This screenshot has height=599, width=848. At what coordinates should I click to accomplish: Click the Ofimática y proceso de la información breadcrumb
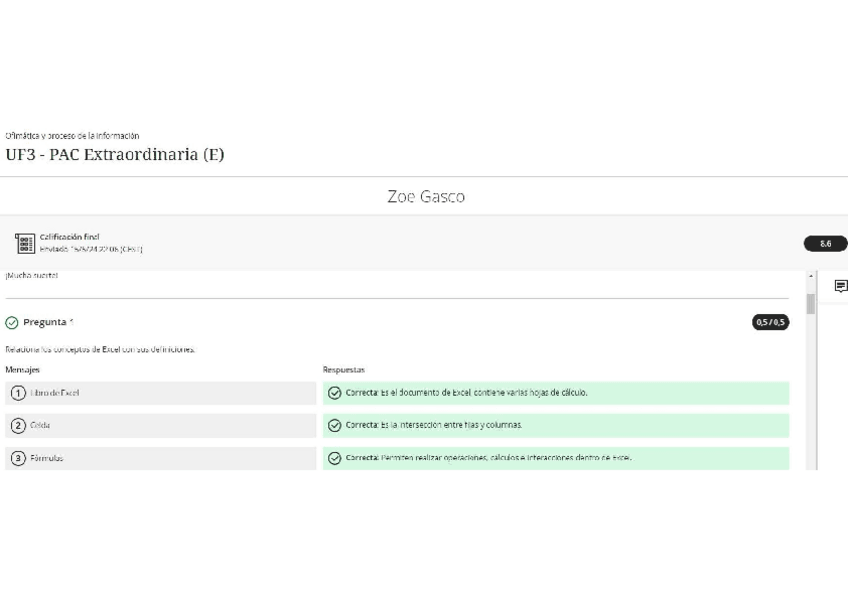click(x=72, y=135)
